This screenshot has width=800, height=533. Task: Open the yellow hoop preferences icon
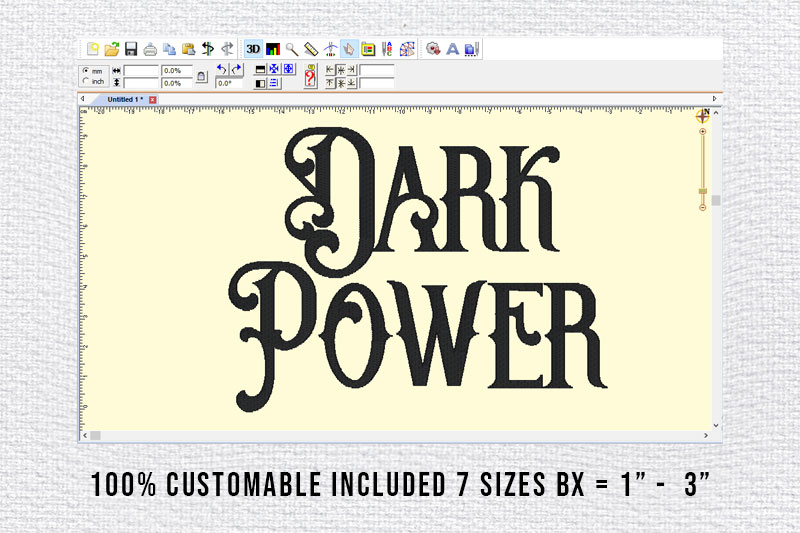pos(368,49)
